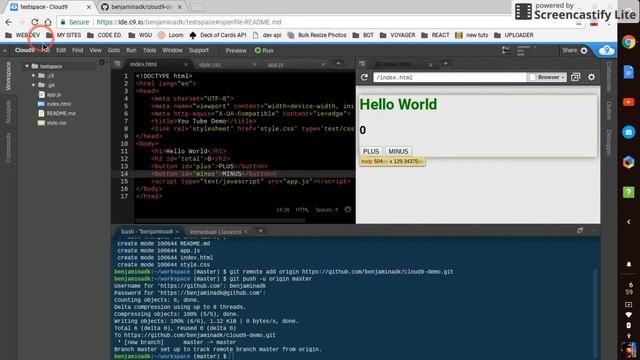Open Chrome icon in the shelf
The height and width of the screenshot is (360, 640).
(629, 42)
